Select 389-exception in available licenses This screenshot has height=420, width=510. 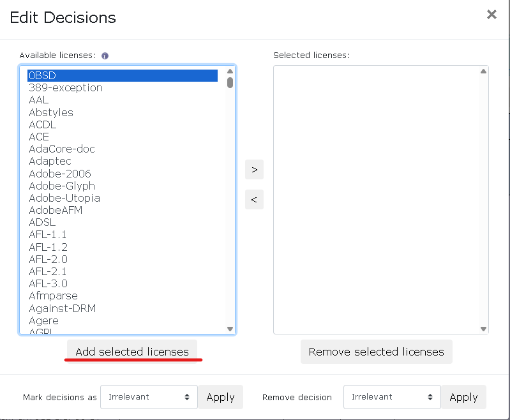click(x=66, y=88)
